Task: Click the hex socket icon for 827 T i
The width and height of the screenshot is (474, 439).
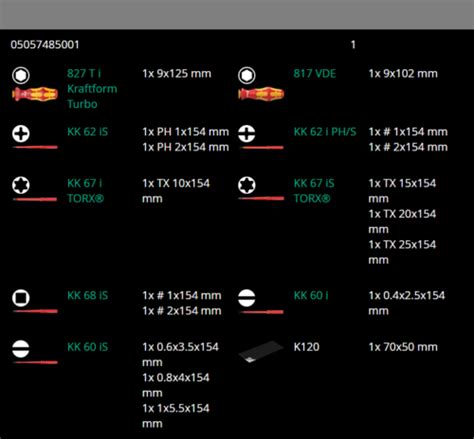Action: tap(21, 75)
